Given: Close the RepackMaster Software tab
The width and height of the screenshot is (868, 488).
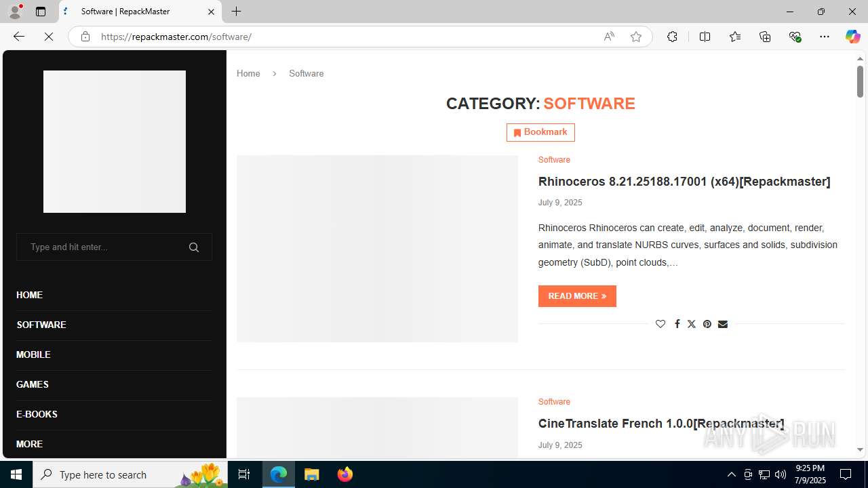Looking at the screenshot, I should pyautogui.click(x=211, y=12).
